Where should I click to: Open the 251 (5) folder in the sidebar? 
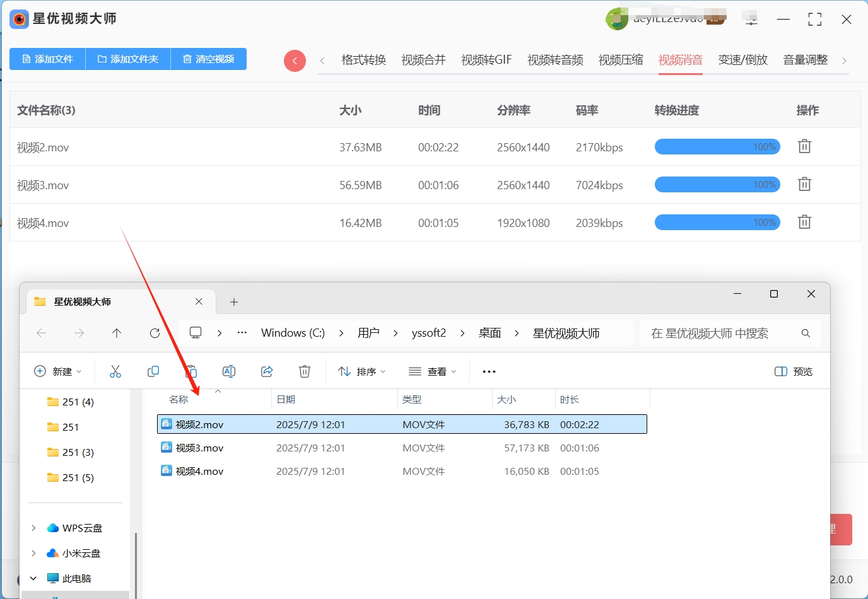pos(71,477)
